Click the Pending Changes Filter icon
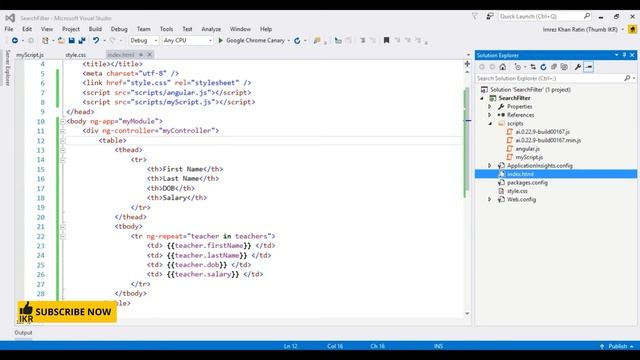 [x=518, y=67]
